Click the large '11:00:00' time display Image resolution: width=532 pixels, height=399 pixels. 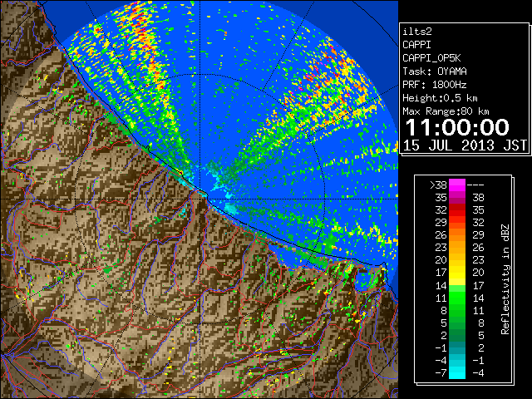click(x=457, y=127)
